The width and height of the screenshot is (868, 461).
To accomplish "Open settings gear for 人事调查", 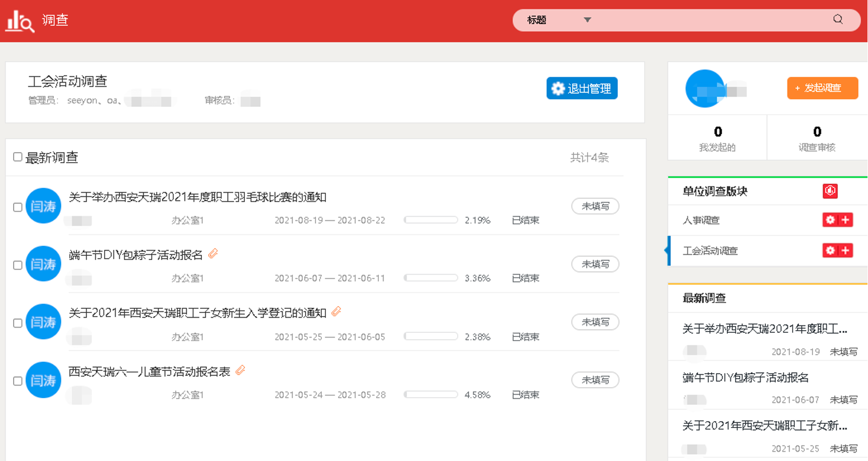I will click(830, 220).
